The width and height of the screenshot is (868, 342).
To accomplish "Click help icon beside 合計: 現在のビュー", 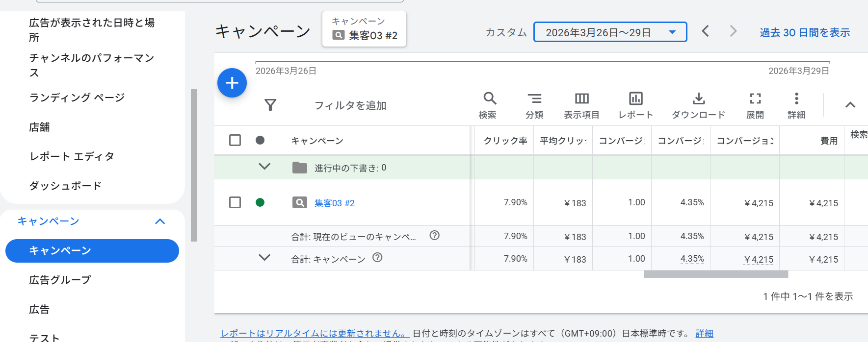I will (434, 235).
